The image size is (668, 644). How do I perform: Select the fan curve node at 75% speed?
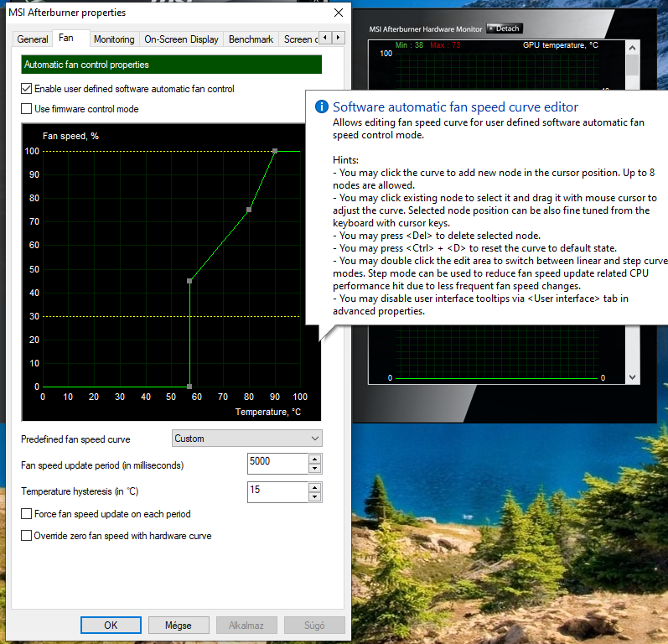(249, 210)
